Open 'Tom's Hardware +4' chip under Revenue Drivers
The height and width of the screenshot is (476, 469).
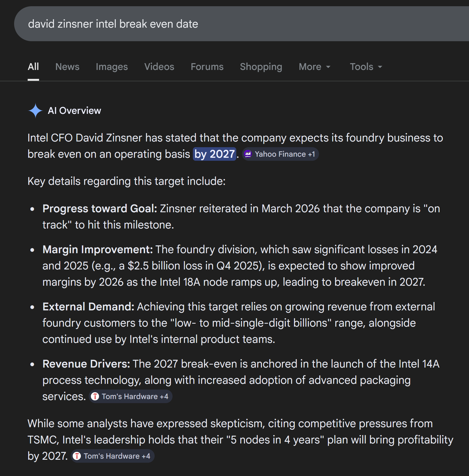pyautogui.click(x=131, y=396)
